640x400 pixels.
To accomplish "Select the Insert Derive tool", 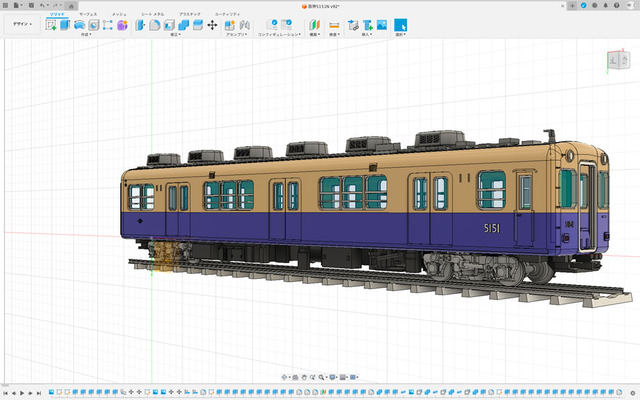I will tap(353, 25).
